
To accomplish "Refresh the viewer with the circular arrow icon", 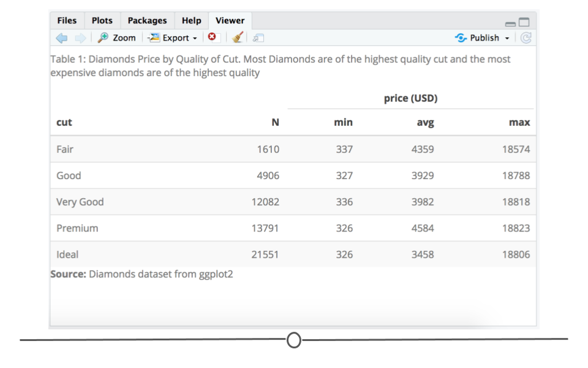I will 526,38.
